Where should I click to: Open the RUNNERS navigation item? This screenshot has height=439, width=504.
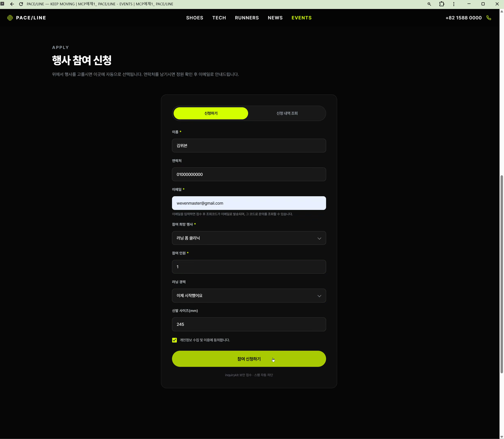(247, 18)
